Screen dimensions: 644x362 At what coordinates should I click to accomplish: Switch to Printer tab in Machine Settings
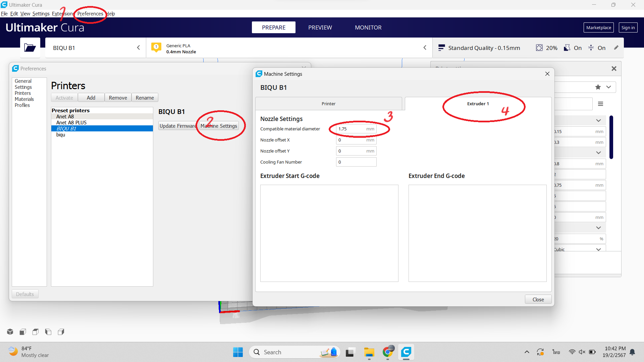click(x=328, y=104)
